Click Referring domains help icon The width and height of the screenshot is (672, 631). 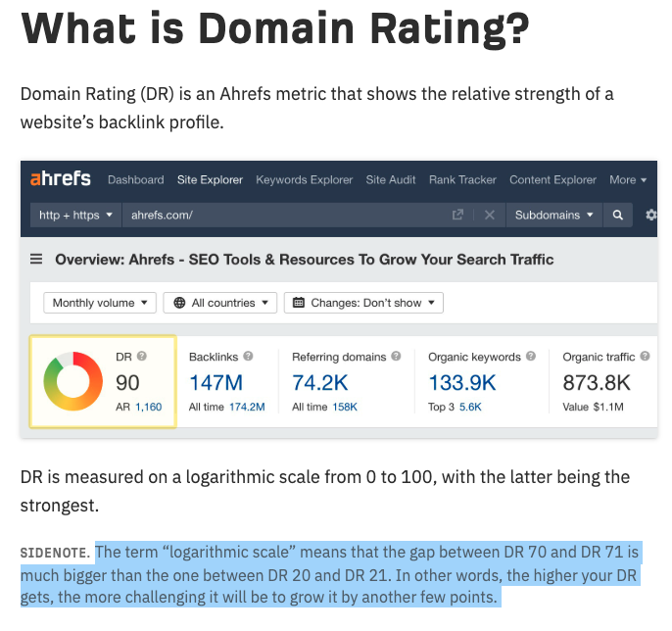396,356
